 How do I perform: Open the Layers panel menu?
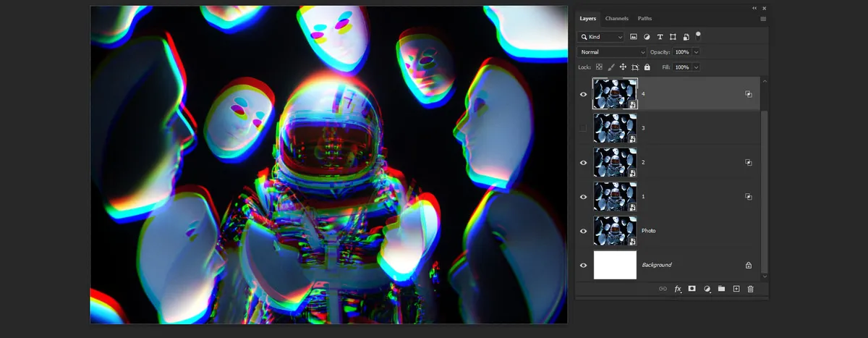[x=763, y=19]
